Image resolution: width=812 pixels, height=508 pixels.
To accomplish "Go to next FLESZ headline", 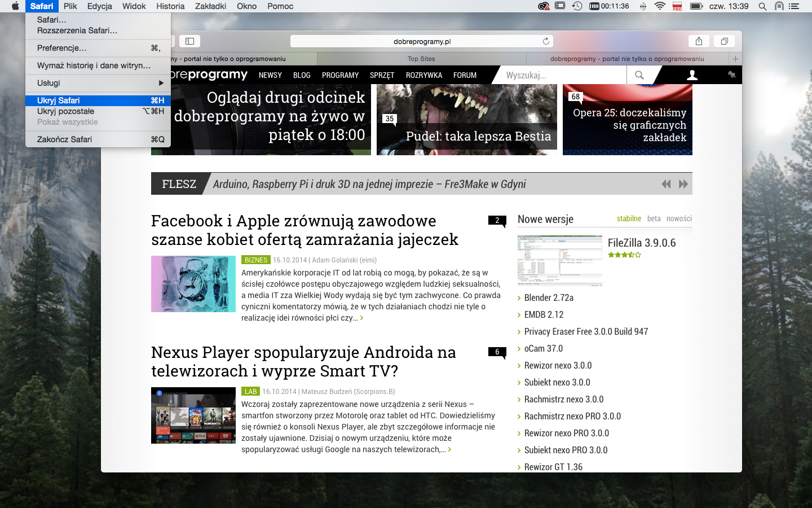I will tap(683, 184).
